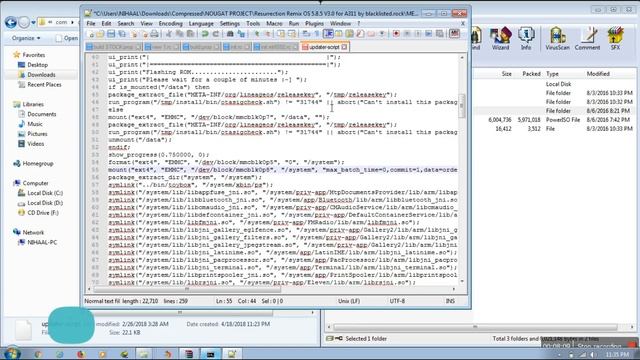Open the Macro menu
640x360 pixels.
pyautogui.click(x=274, y=24)
